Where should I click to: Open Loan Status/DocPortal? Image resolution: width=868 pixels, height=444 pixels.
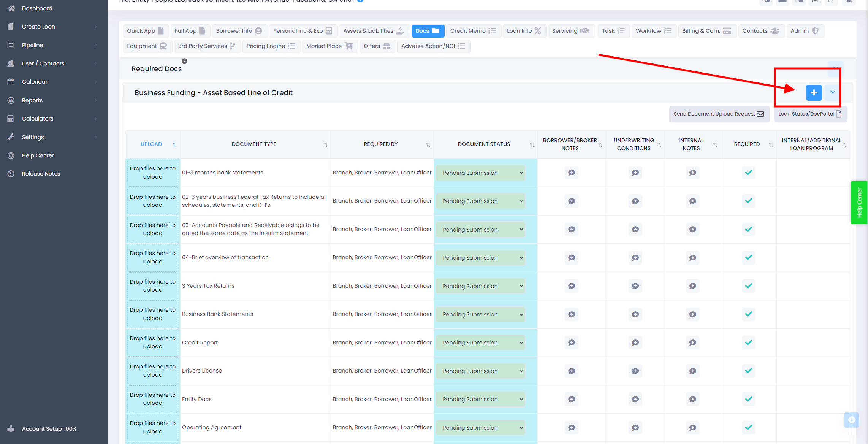pos(810,114)
